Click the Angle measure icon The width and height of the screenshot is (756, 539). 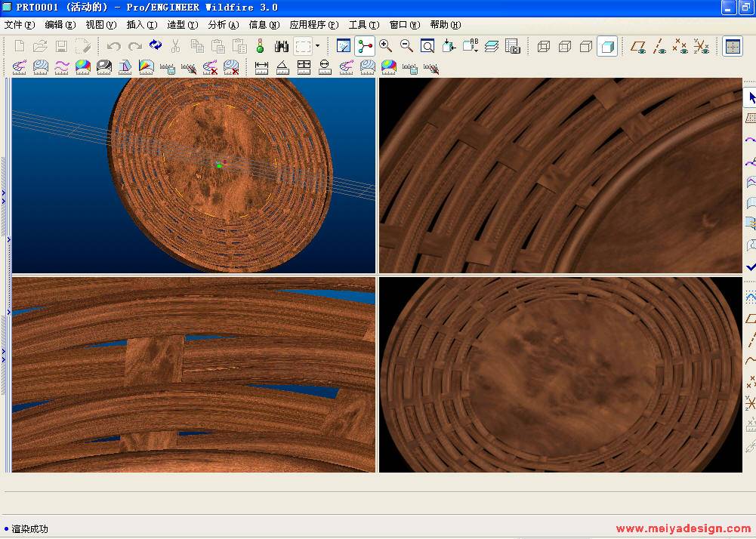282,67
